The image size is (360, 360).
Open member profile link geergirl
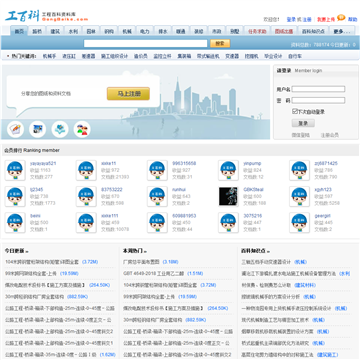click(x=323, y=216)
